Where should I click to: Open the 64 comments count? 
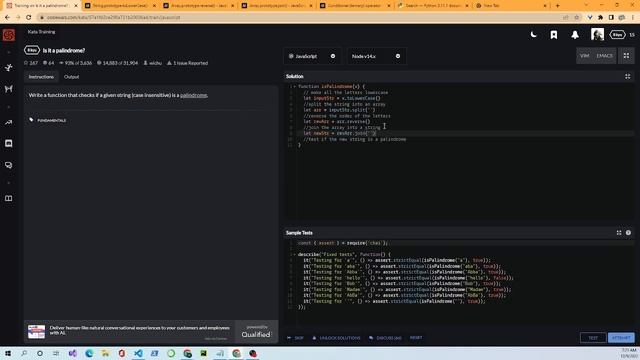pos(49,63)
